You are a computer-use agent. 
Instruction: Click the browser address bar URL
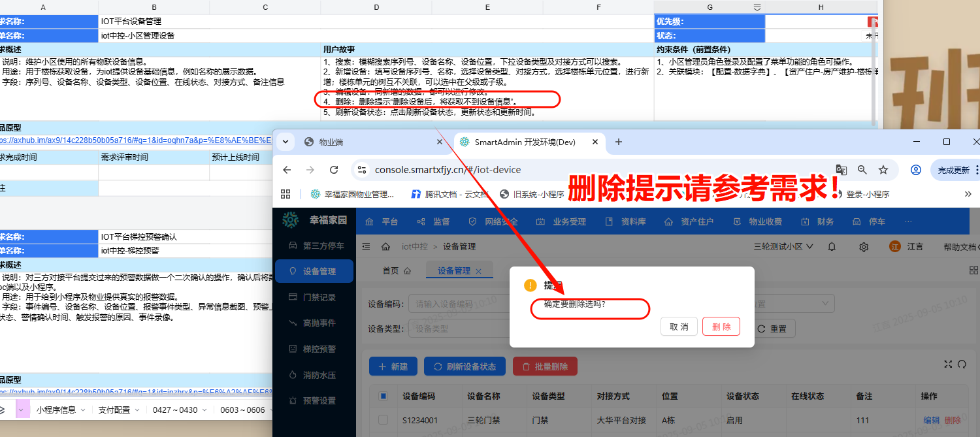pos(448,170)
